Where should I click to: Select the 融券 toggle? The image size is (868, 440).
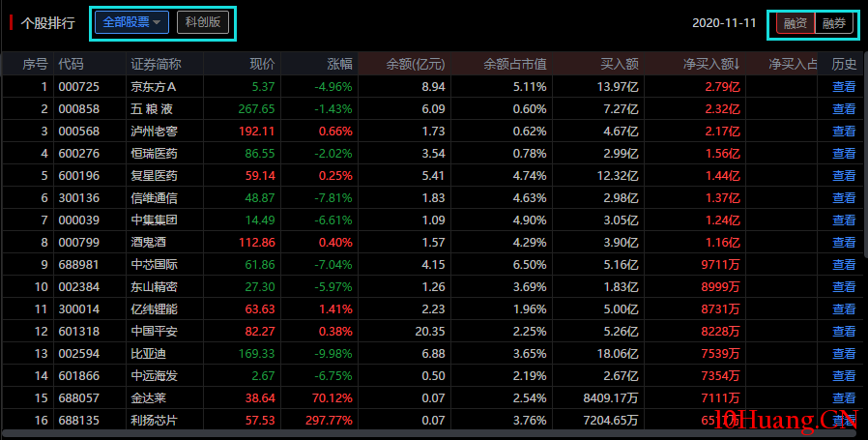(x=833, y=23)
